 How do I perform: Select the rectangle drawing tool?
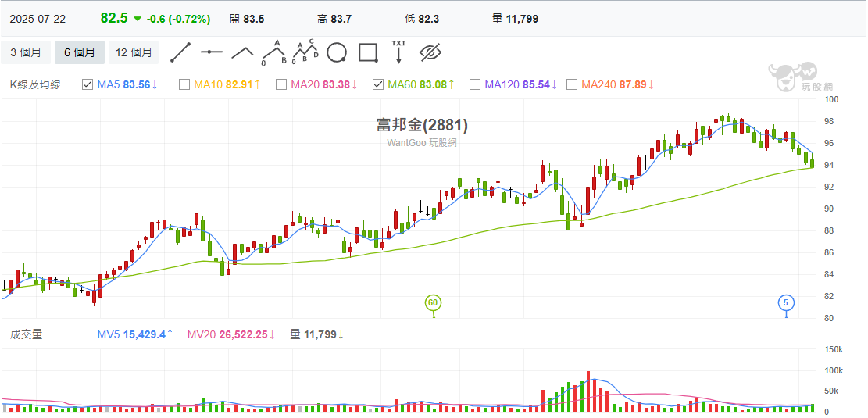pyautogui.click(x=368, y=52)
